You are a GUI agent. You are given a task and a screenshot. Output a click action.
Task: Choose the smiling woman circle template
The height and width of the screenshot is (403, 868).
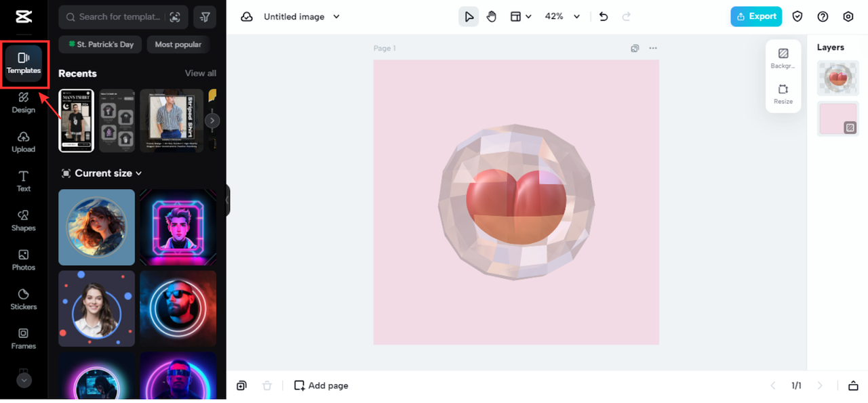tap(97, 308)
